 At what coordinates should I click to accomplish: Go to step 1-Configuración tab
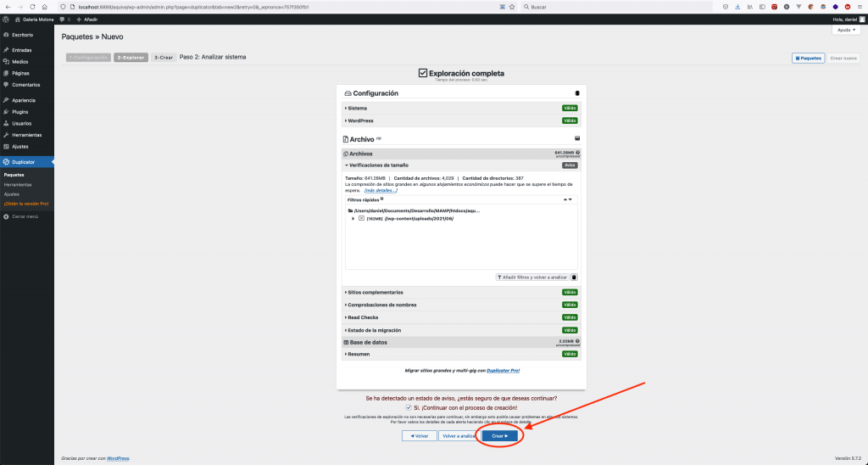88,57
